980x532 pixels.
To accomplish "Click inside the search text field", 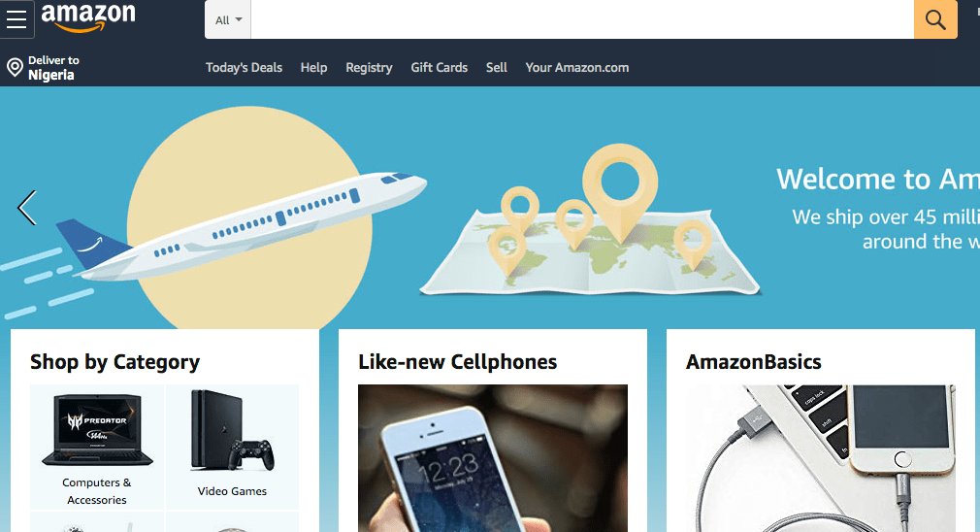I will (582, 19).
